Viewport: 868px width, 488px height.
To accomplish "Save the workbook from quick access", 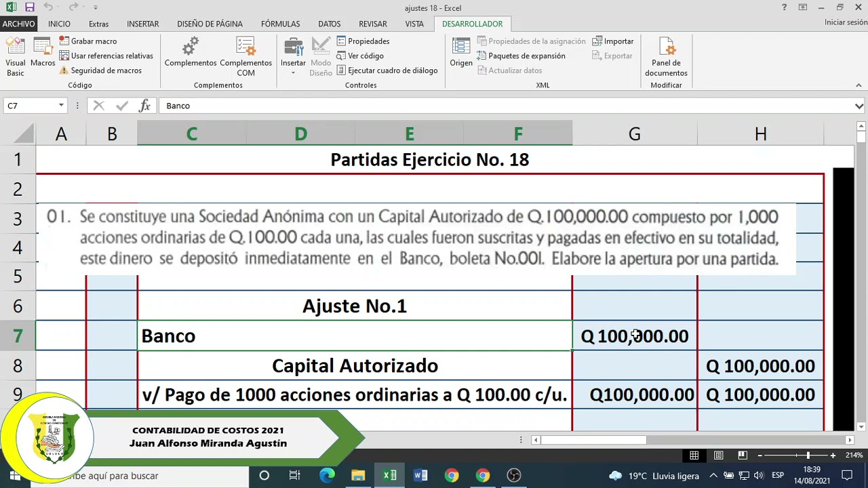I will [x=29, y=7].
